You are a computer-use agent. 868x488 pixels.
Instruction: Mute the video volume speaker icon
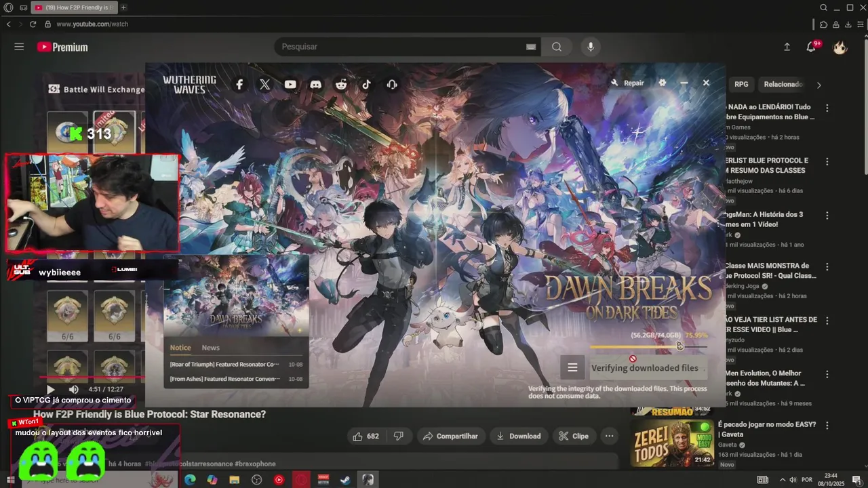tap(73, 390)
